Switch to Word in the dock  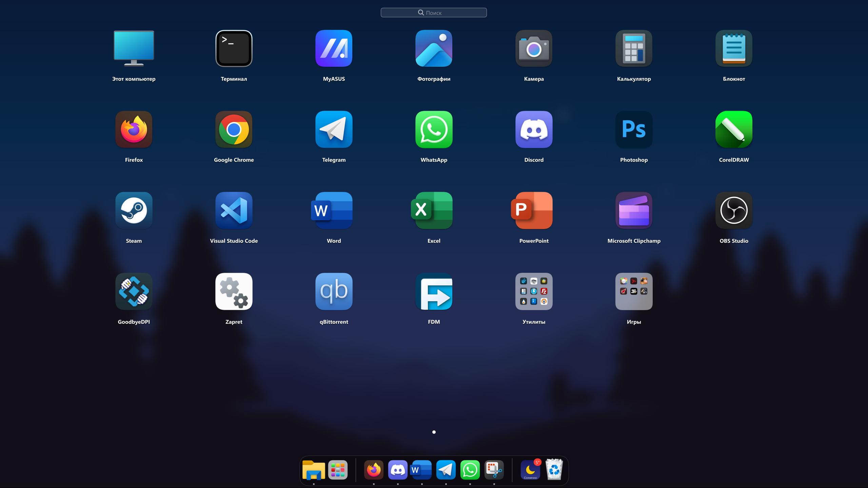point(421,470)
